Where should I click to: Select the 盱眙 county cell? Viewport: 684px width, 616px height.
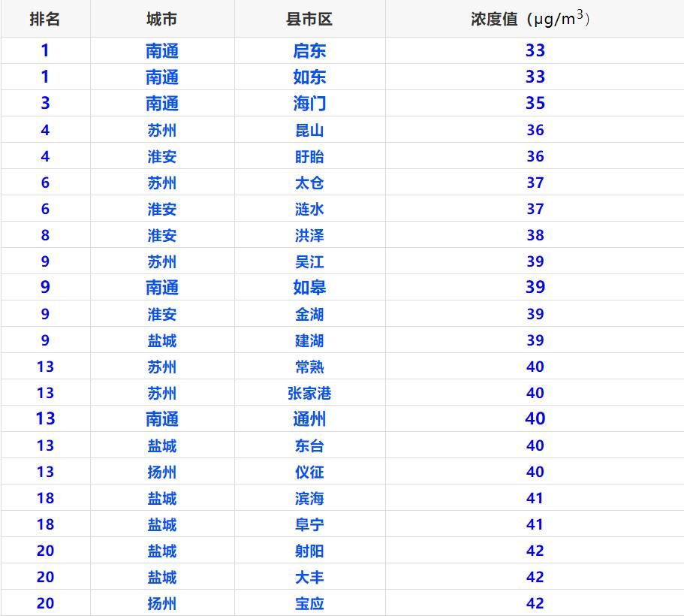tap(309, 156)
